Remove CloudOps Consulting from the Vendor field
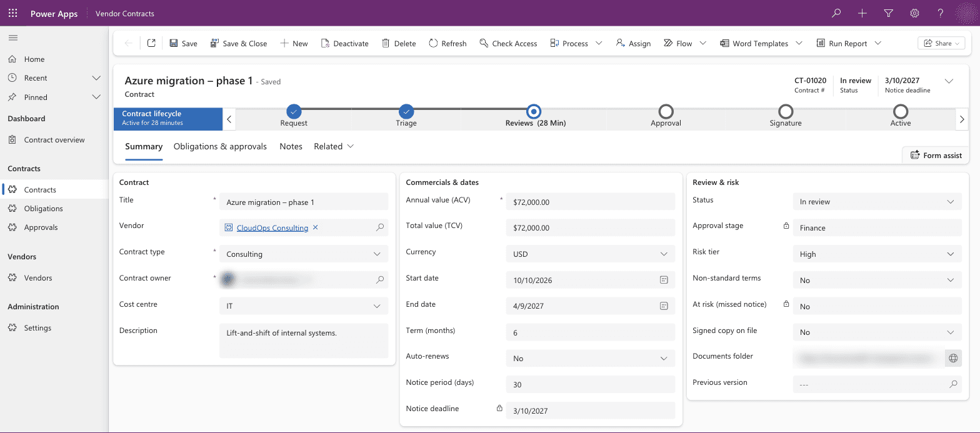 point(316,227)
